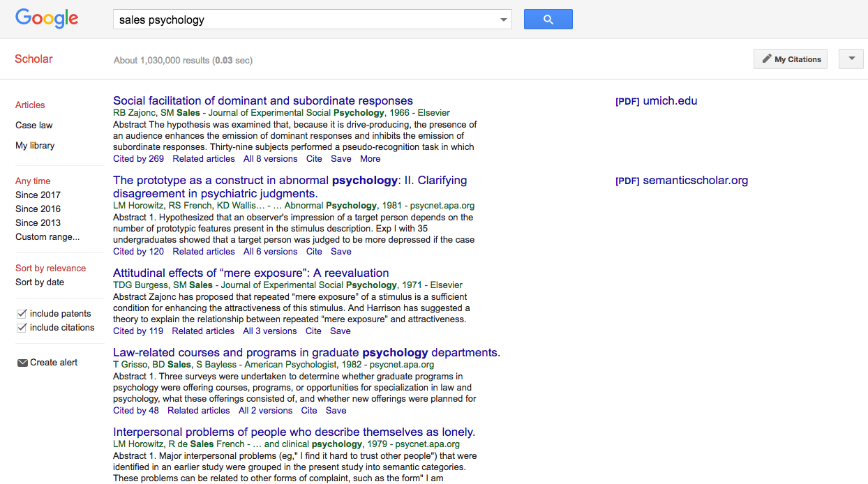This screenshot has width=868, height=484.
Task: Open the My Citations button
Action: (791, 59)
